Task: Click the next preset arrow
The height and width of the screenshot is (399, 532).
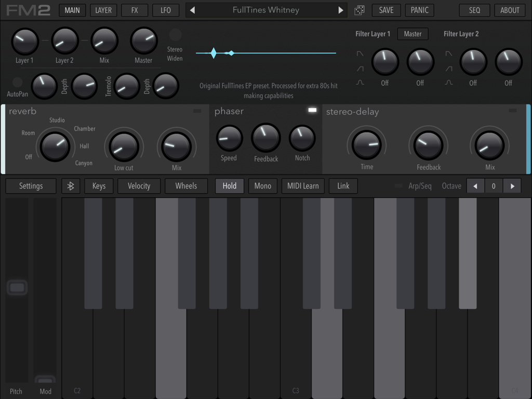Action: (x=340, y=10)
